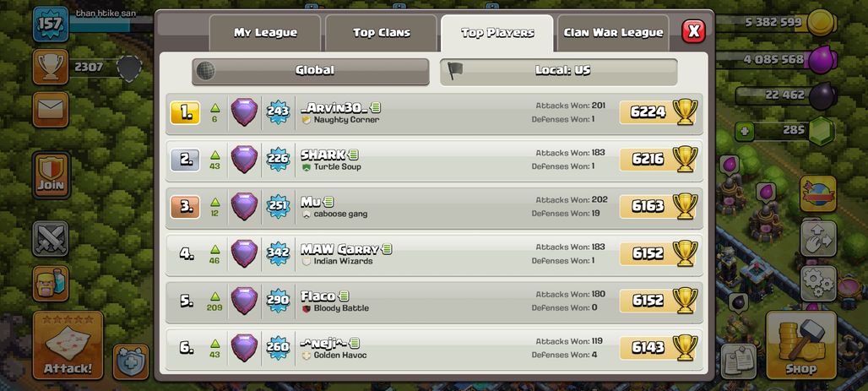Select the MAW Garry leaderboard entry
This screenshot has height=391, width=868.
coord(434,254)
